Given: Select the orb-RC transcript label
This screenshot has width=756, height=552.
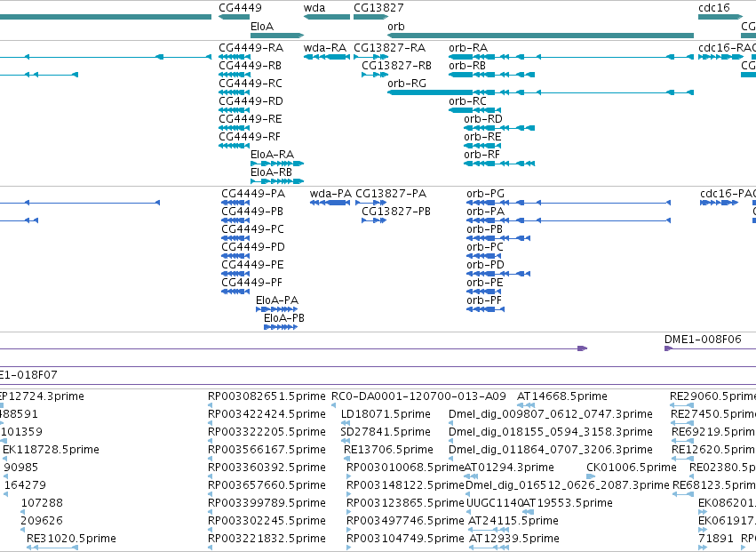Looking at the screenshot, I should pyautogui.click(x=467, y=101).
